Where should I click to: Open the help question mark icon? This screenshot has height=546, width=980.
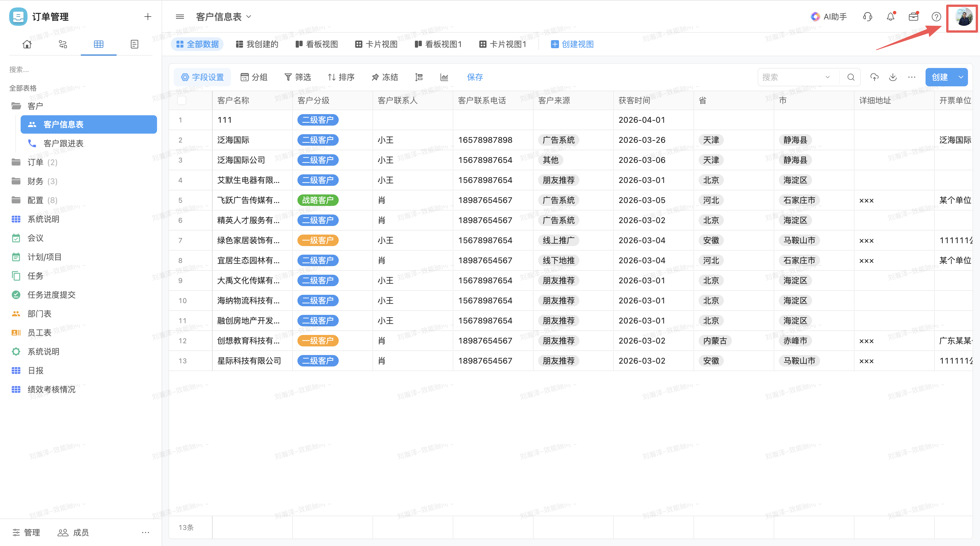click(x=936, y=17)
